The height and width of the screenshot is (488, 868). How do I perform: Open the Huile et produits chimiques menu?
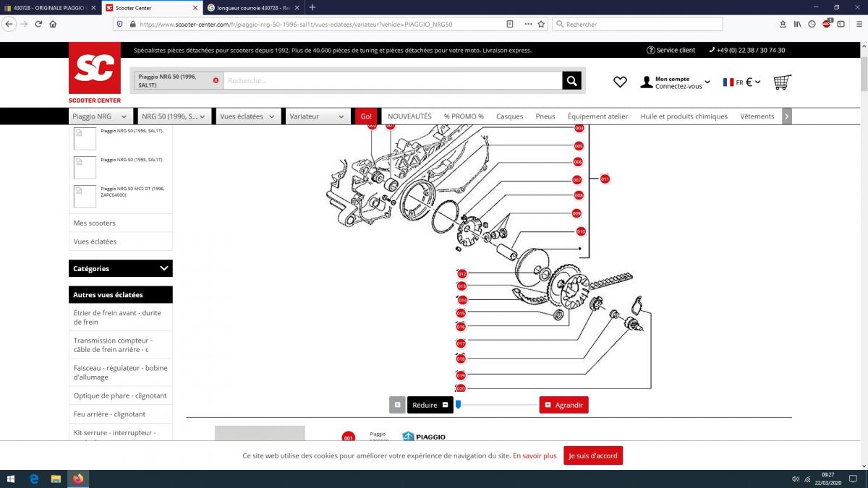click(x=684, y=116)
